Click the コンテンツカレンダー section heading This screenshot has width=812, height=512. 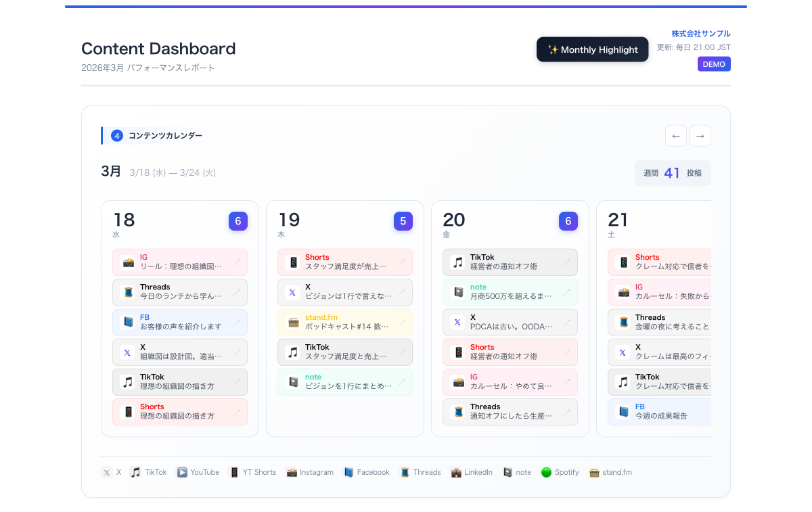click(x=165, y=136)
